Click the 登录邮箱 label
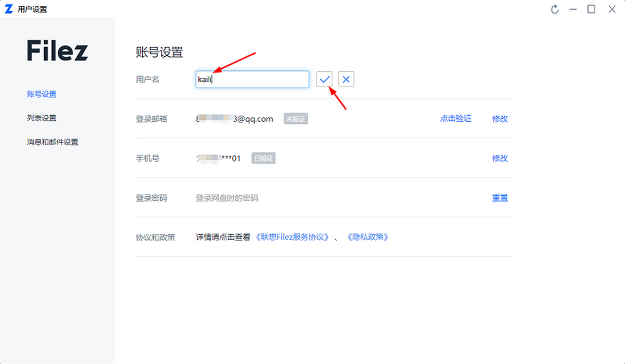The width and height of the screenshot is (625, 364). tap(151, 119)
